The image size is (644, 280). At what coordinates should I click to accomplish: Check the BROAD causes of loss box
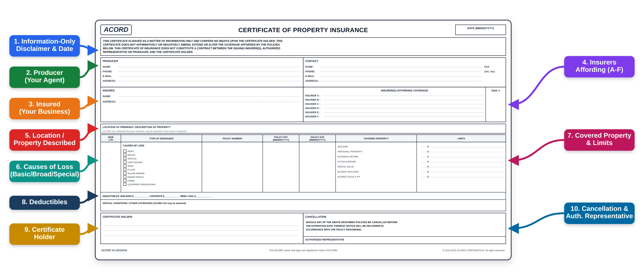[125, 155]
